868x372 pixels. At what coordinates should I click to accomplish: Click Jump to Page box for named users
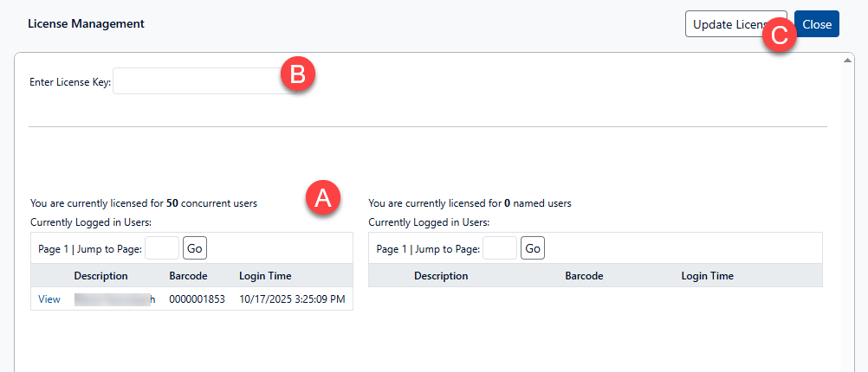click(x=500, y=249)
